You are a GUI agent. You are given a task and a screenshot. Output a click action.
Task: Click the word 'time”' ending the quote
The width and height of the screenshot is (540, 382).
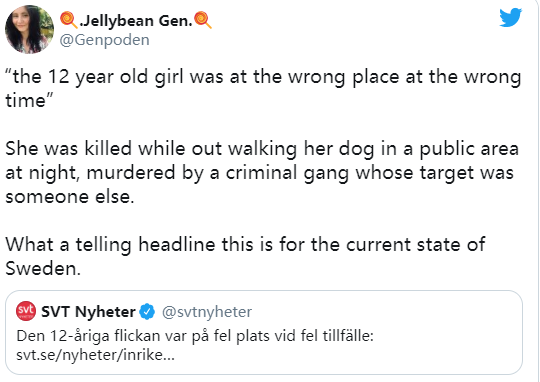(x=29, y=101)
